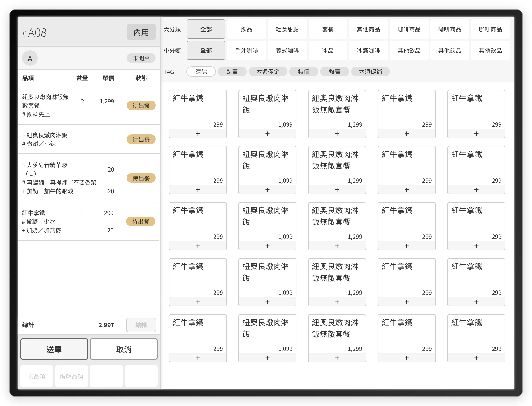Select the 紅牛拿鐵 order line with 微糖／少冰

point(89,222)
